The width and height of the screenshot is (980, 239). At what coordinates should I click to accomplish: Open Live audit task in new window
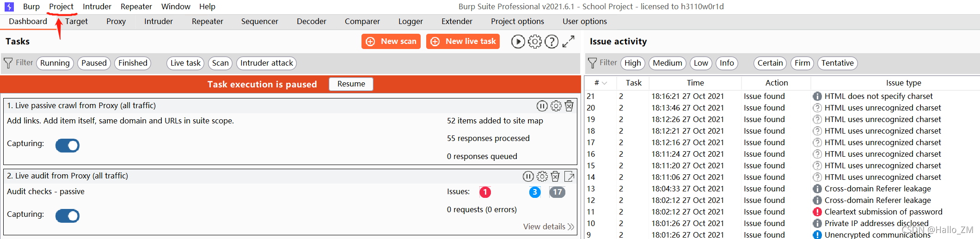[x=570, y=176]
